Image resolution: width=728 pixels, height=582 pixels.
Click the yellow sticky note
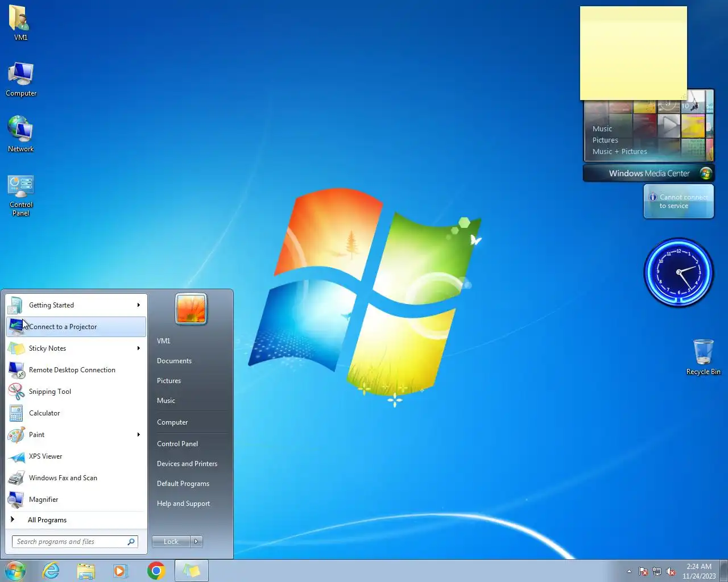point(634,53)
